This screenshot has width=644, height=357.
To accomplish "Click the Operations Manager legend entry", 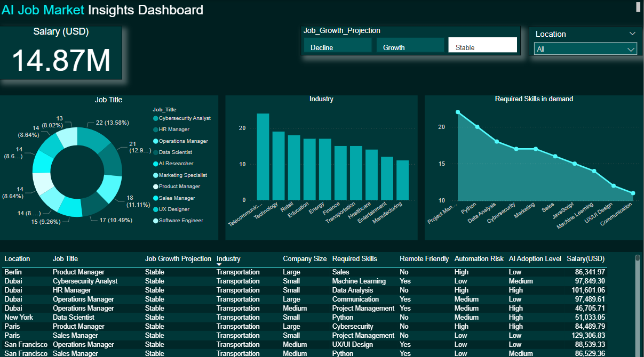I will [180, 141].
